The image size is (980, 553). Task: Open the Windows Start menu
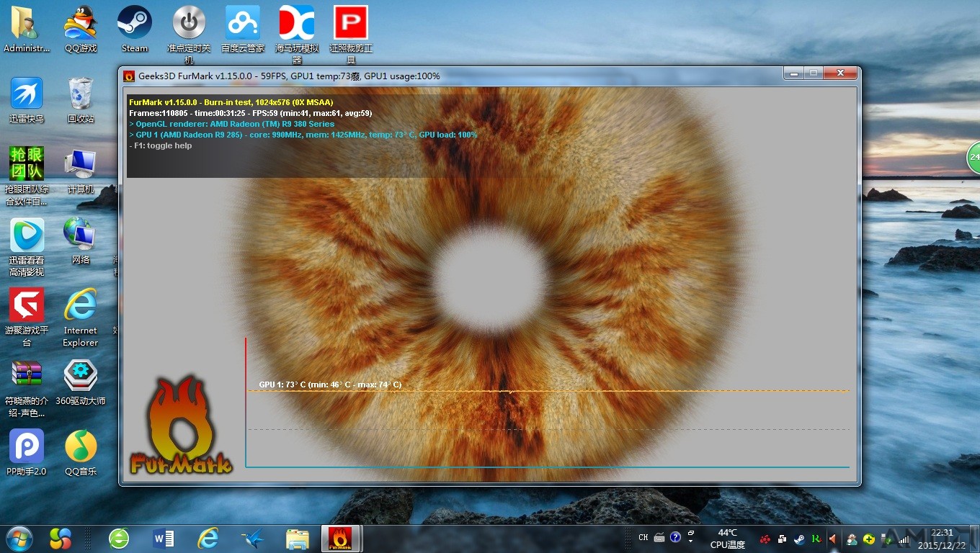coord(19,538)
